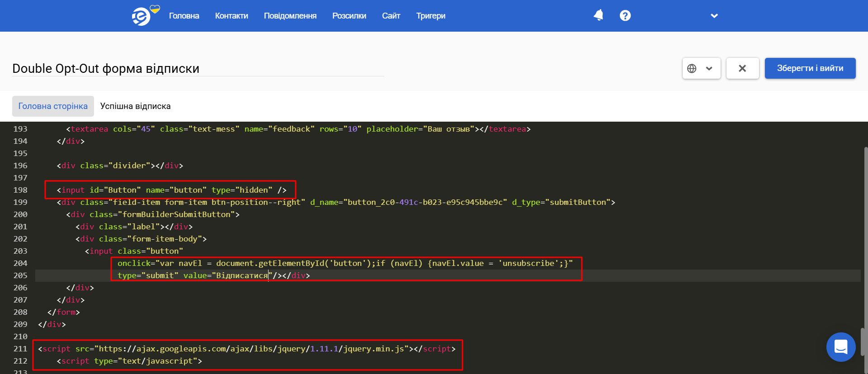The height and width of the screenshot is (374, 868).
Task: Open the language globe dropdown
Action: [x=701, y=68]
